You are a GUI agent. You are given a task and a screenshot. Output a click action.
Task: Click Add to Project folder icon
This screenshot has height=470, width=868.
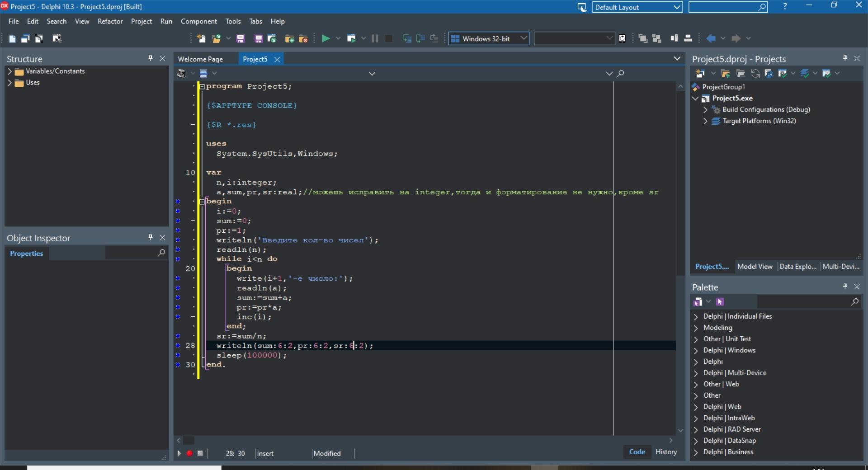290,38
